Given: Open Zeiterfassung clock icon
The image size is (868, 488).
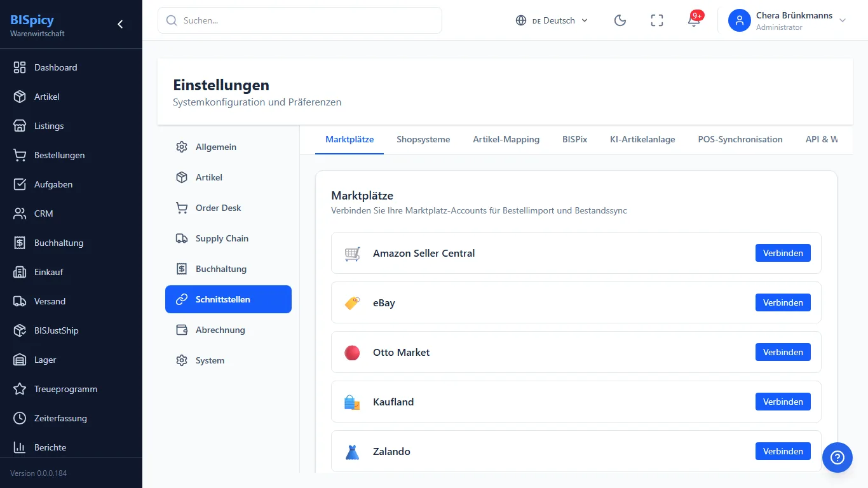Looking at the screenshot, I should [20, 418].
